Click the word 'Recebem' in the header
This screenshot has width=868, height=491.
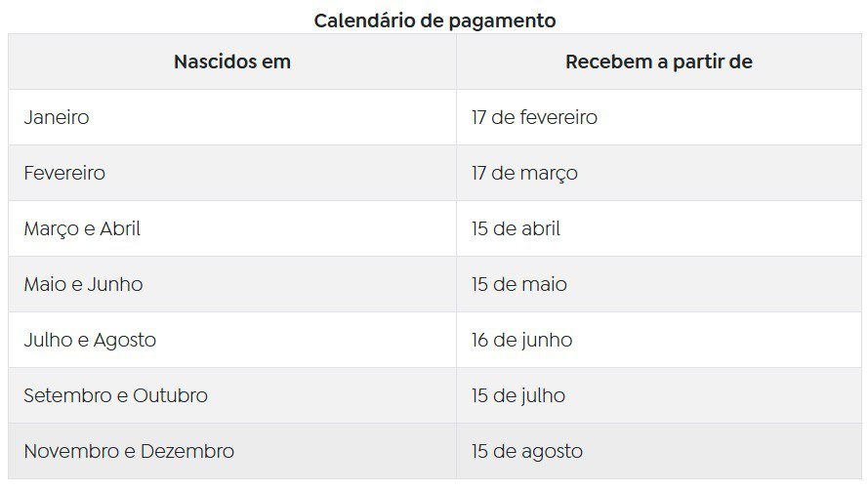tap(609, 61)
